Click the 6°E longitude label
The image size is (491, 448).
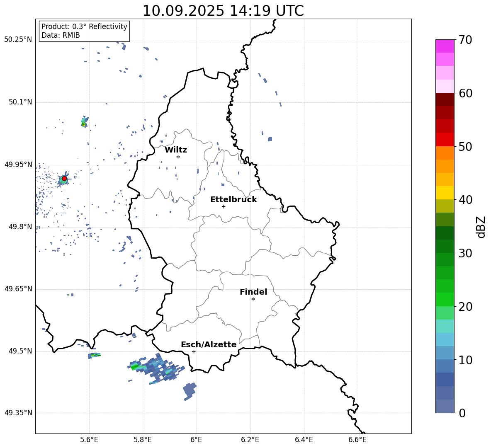click(x=196, y=440)
